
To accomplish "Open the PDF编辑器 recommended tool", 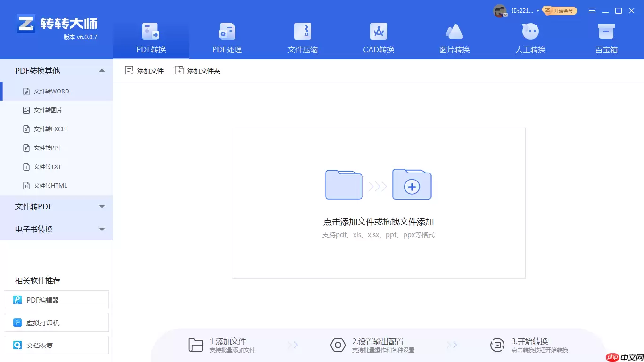I will (x=56, y=300).
